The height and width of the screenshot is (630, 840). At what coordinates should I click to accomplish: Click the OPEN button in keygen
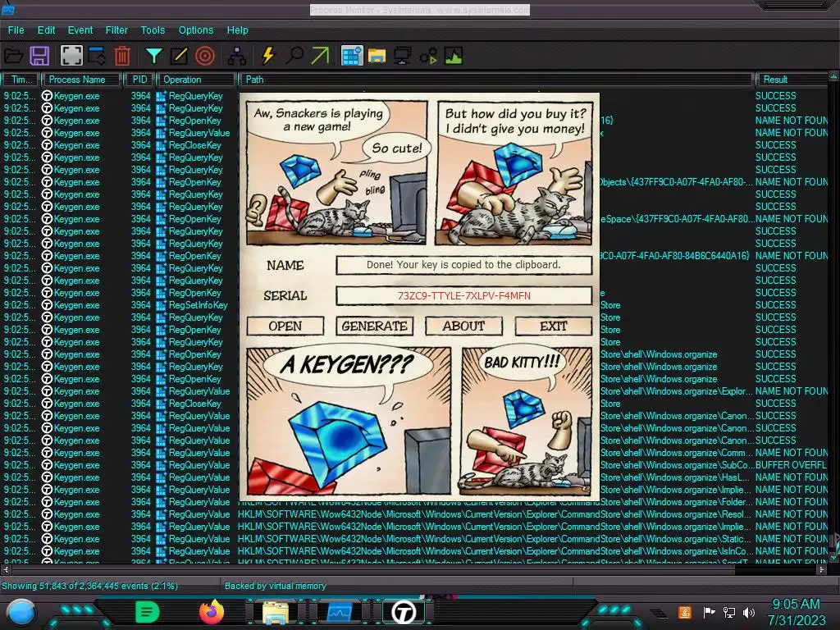(x=285, y=326)
